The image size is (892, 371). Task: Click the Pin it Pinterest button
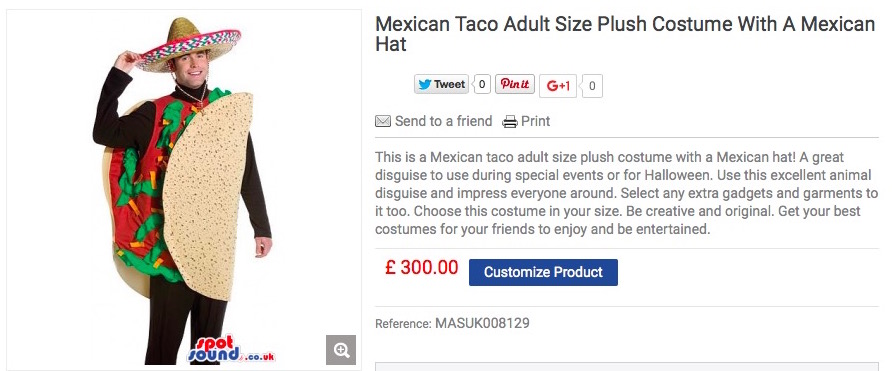pyautogui.click(x=515, y=84)
